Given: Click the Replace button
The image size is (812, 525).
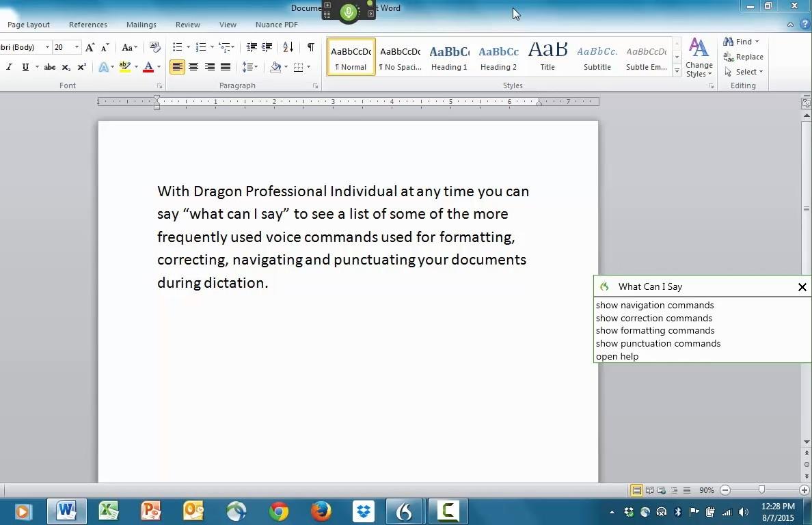Looking at the screenshot, I should [744, 57].
